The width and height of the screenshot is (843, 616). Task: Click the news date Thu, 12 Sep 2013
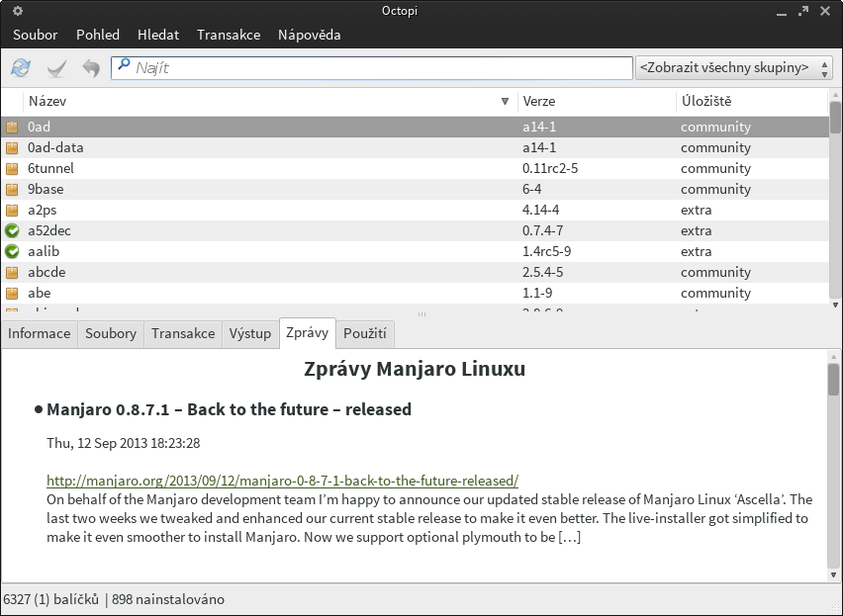(123, 444)
